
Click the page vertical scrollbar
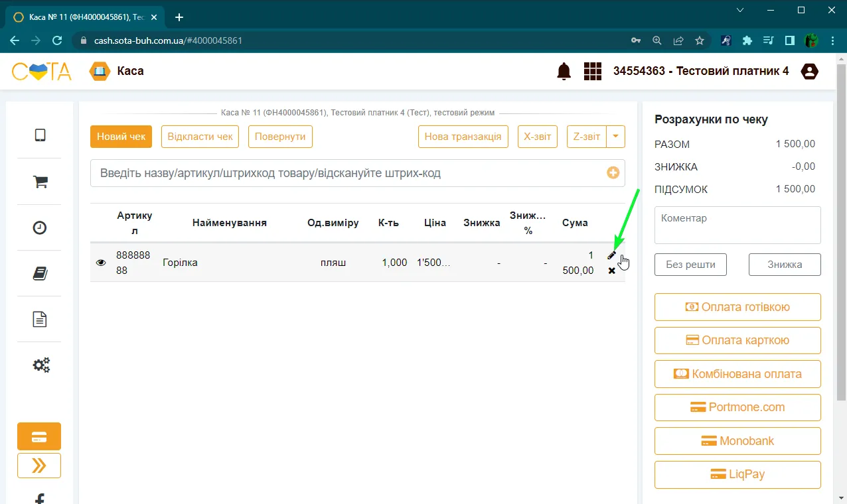point(841,279)
